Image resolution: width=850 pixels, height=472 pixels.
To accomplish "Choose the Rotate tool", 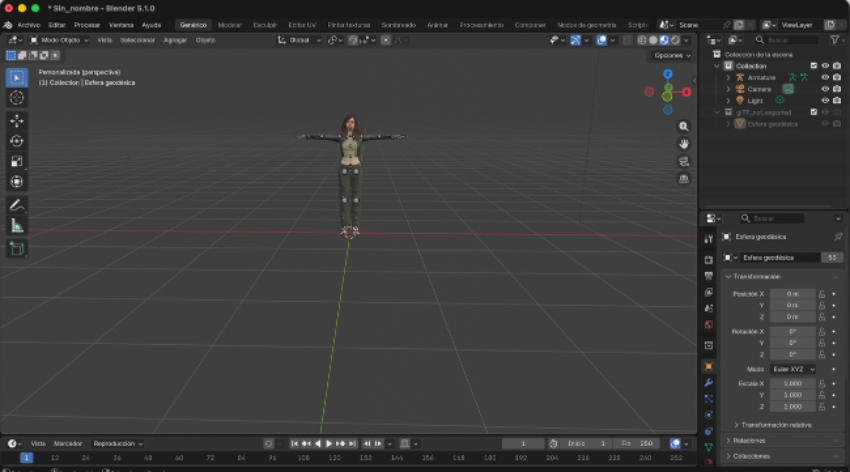I will click(x=16, y=141).
